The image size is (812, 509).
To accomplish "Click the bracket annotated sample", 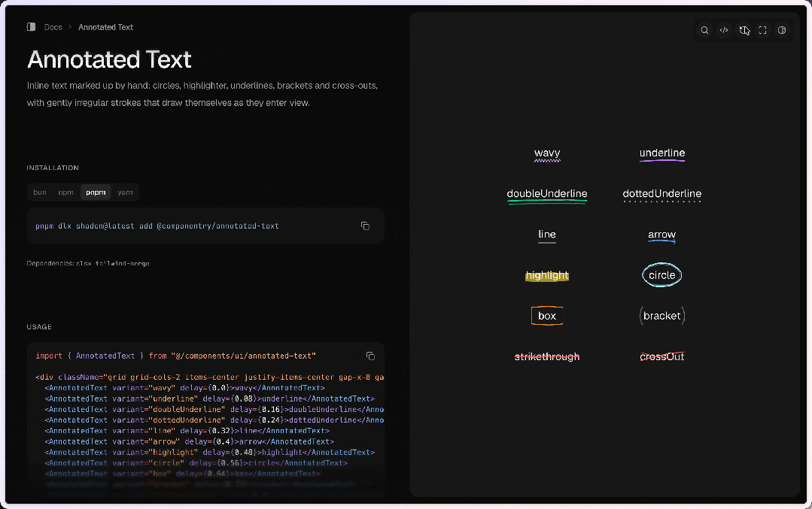I will [661, 316].
